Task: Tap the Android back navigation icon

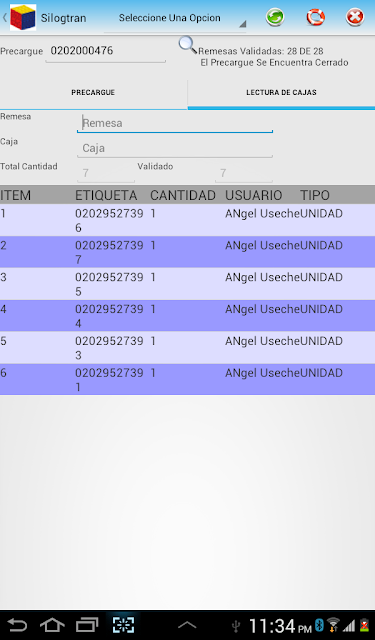Action: (17, 624)
